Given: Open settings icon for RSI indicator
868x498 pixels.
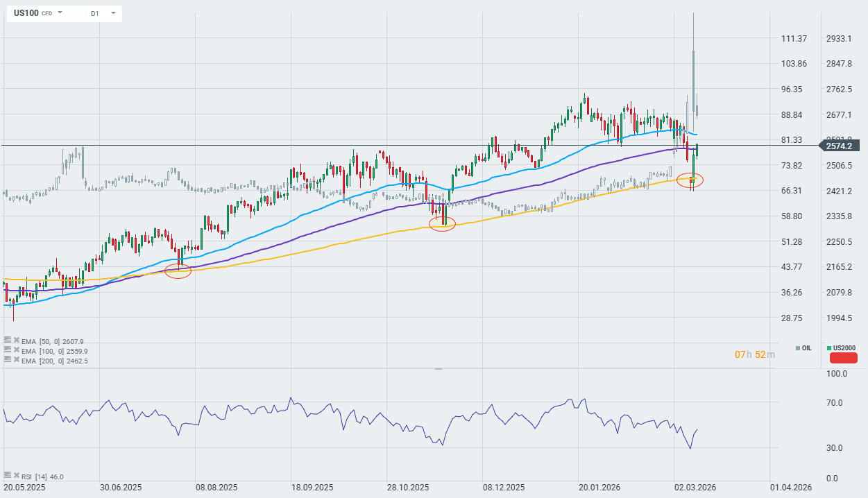Looking at the screenshot, I should click(x=7, y=476).
